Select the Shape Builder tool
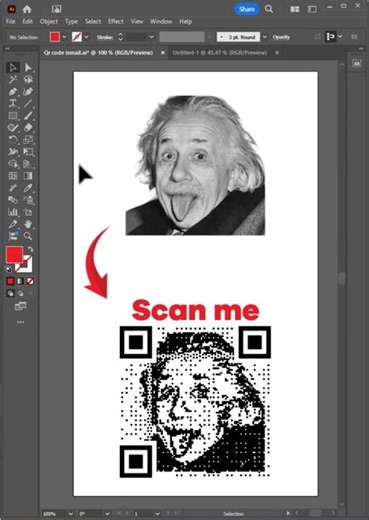 point(13,164)
